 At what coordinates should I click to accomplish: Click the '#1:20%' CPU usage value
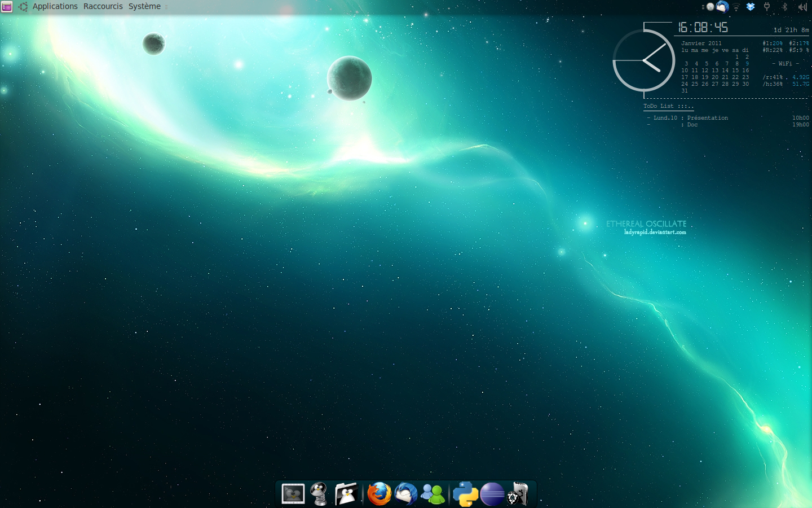[773, 43]
